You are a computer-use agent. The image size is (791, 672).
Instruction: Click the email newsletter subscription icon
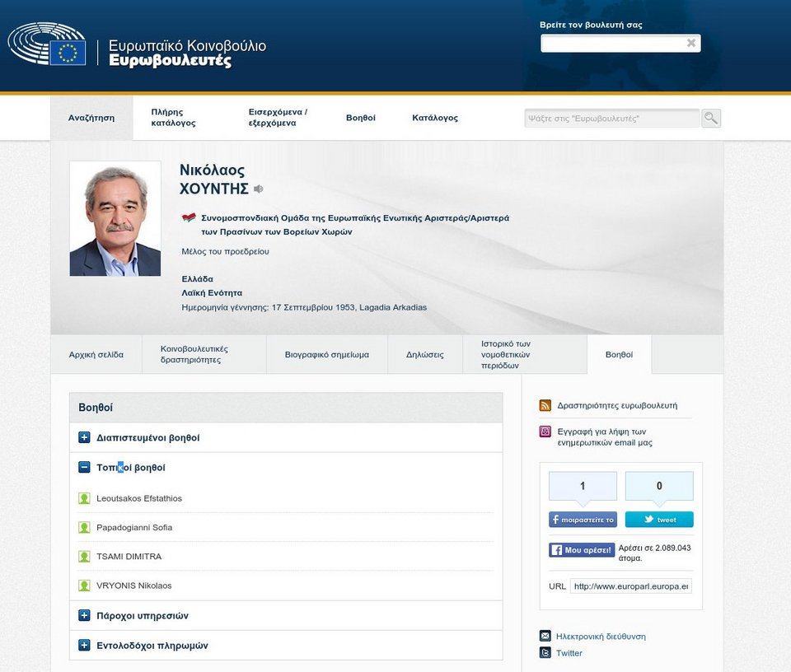coord(545,432)
